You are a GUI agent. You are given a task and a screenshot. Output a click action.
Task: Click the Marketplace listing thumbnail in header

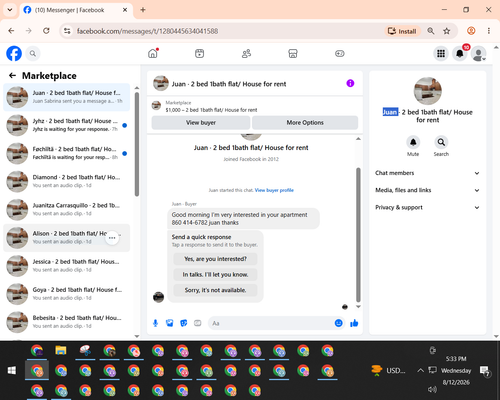click(156, 106)
